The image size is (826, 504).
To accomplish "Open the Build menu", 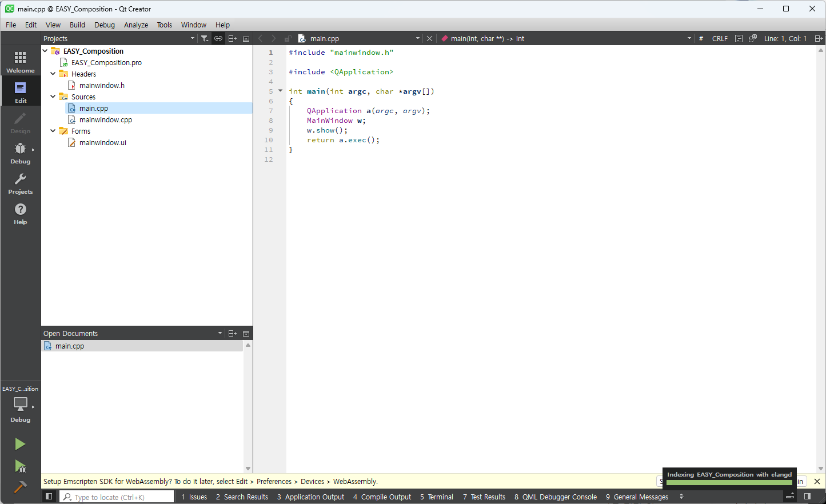I will (77, 25).
